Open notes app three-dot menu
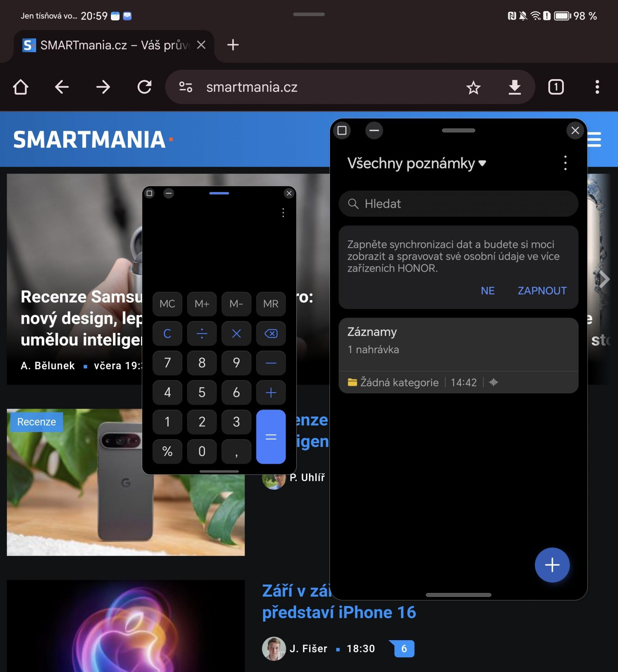The height and width of the screenshot is (672, 618). (x=565, y=163)
